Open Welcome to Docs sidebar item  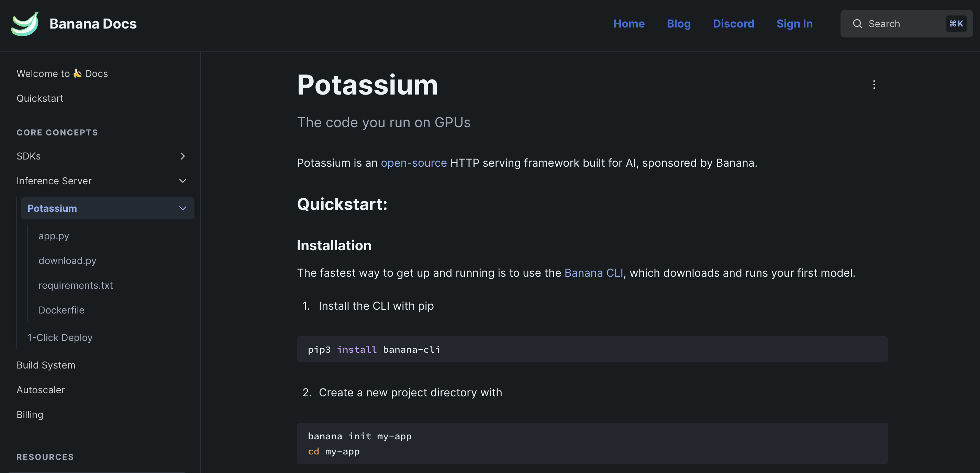(x=62, y=74)
